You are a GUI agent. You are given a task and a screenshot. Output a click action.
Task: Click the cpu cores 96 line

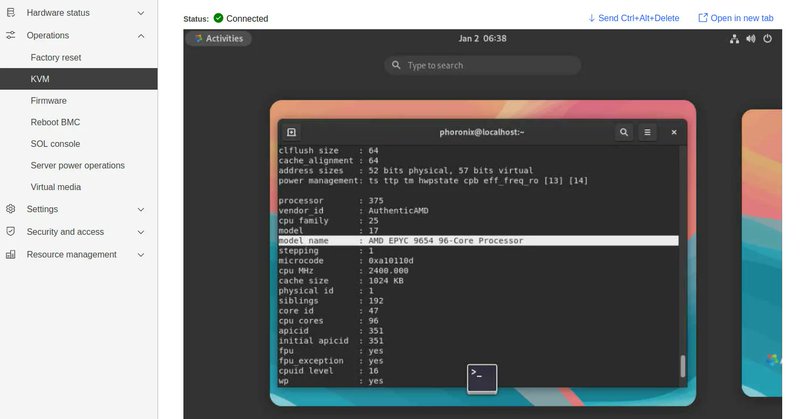pyautogui.click(x=328, y=321)
